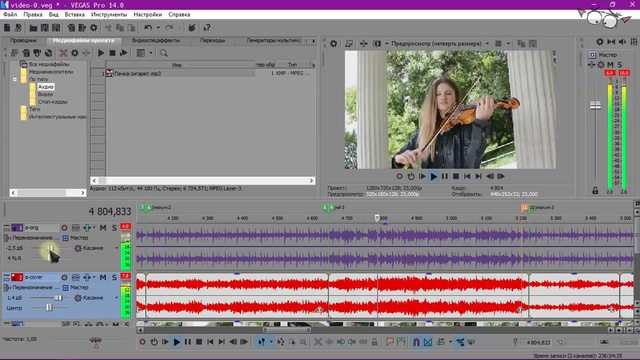Open media properties gear in project media toolbar

pyautogui.click(x=75, y=53)
